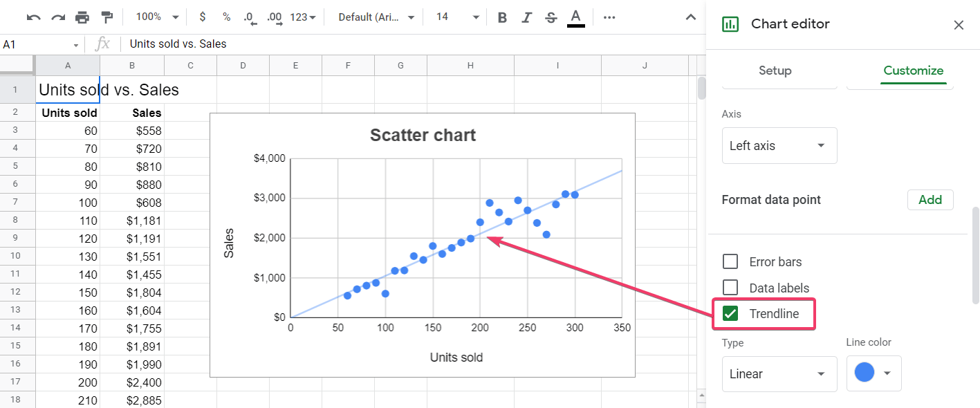Open the trendline Line color swatch

pyautogui.click(x=873, y=373)
